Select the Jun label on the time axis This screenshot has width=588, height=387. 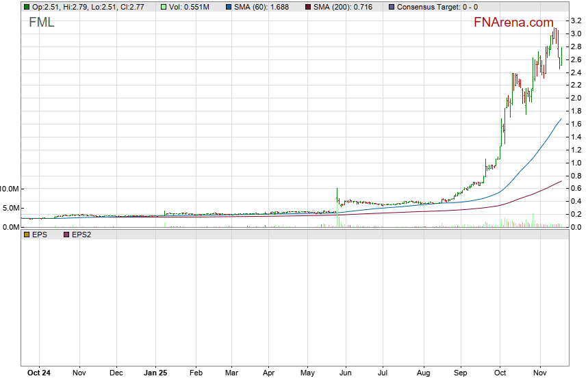click(346, 374)
